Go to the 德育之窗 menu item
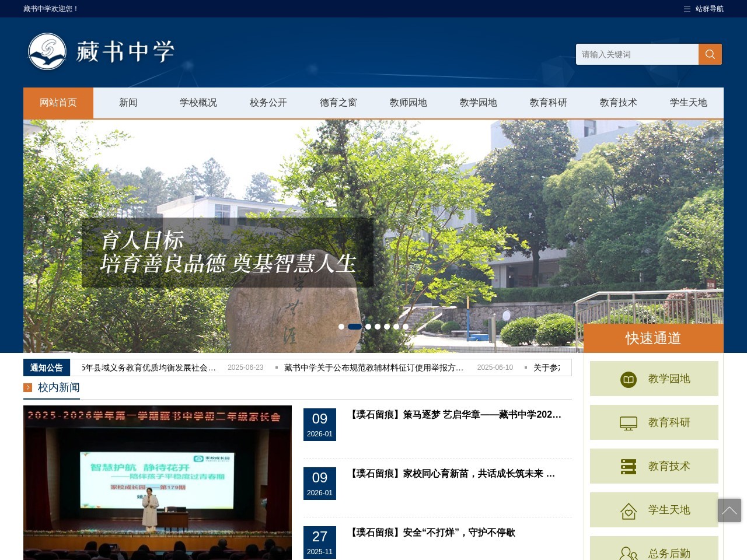Screen dimensions: 747x560 click(x=338, y=103)
